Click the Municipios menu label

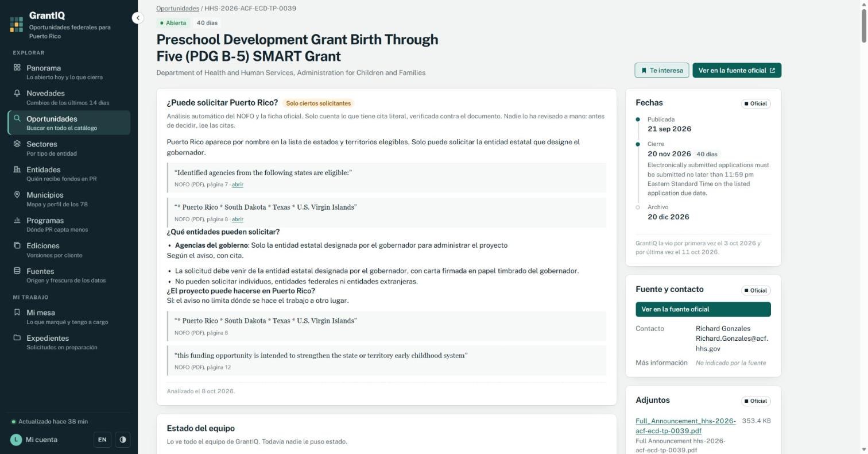(x=45, y=195)
